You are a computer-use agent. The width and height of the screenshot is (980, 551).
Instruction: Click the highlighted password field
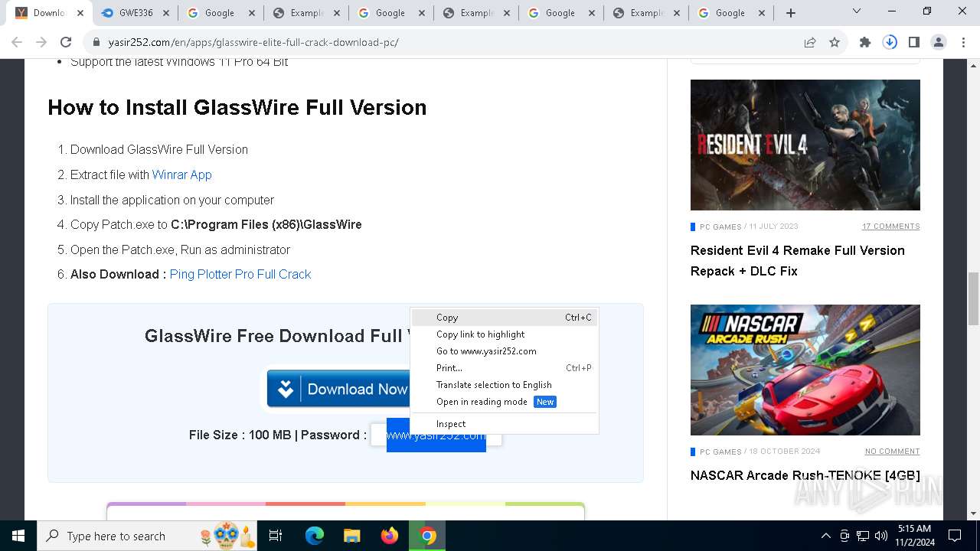(x=436, y=435)
